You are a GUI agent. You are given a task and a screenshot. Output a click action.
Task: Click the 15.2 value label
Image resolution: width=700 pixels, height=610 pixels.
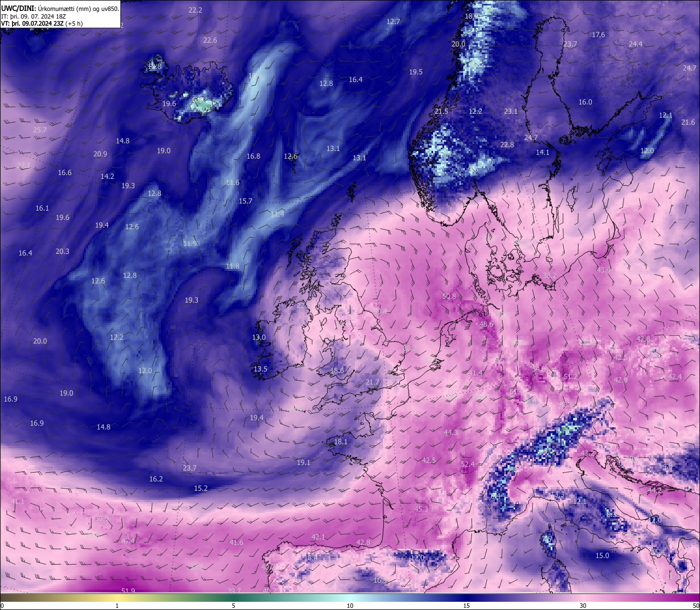click(201, 488)
